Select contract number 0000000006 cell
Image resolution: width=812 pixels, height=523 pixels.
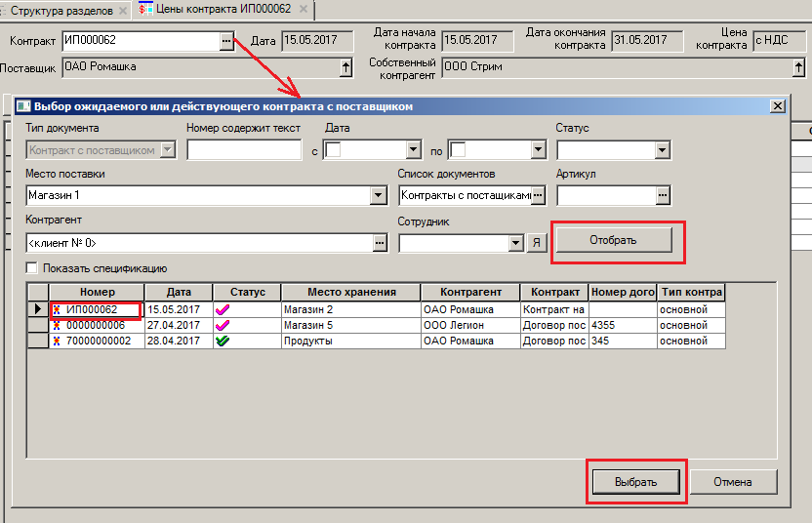(97, 325)
